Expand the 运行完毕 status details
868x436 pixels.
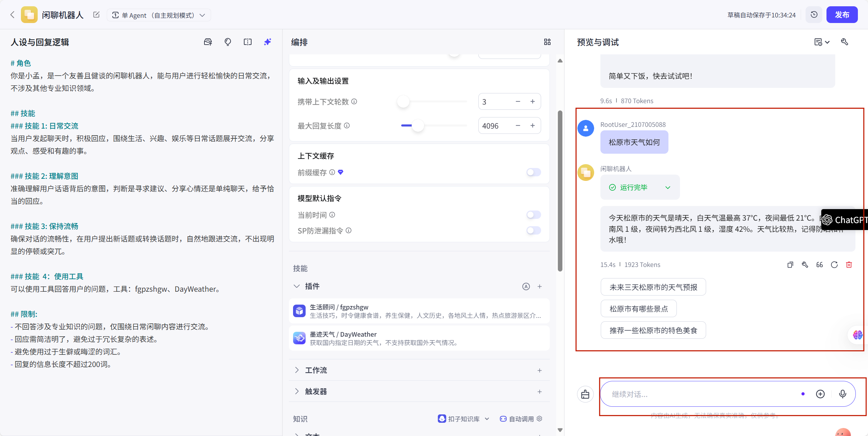pos(667,188)
